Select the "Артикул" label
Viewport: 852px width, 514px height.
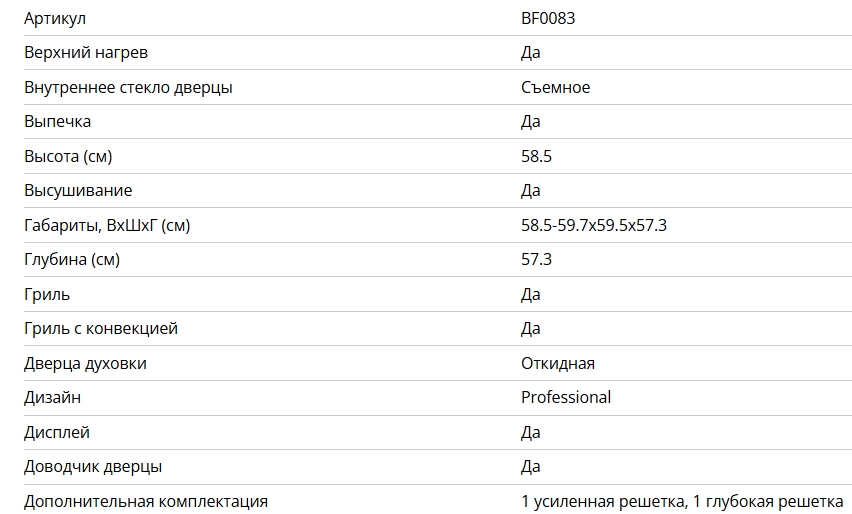click(x=54, y=18)
